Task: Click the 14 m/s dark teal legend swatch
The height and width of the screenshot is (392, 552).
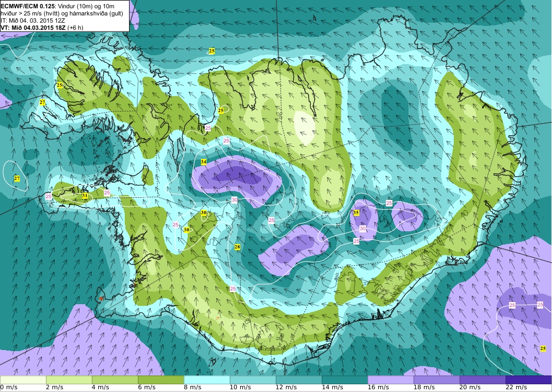Action: [x=344, y=380]
